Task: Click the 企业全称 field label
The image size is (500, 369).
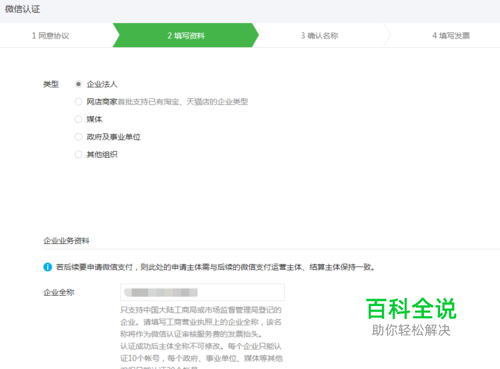Action: tap(59, 293)
